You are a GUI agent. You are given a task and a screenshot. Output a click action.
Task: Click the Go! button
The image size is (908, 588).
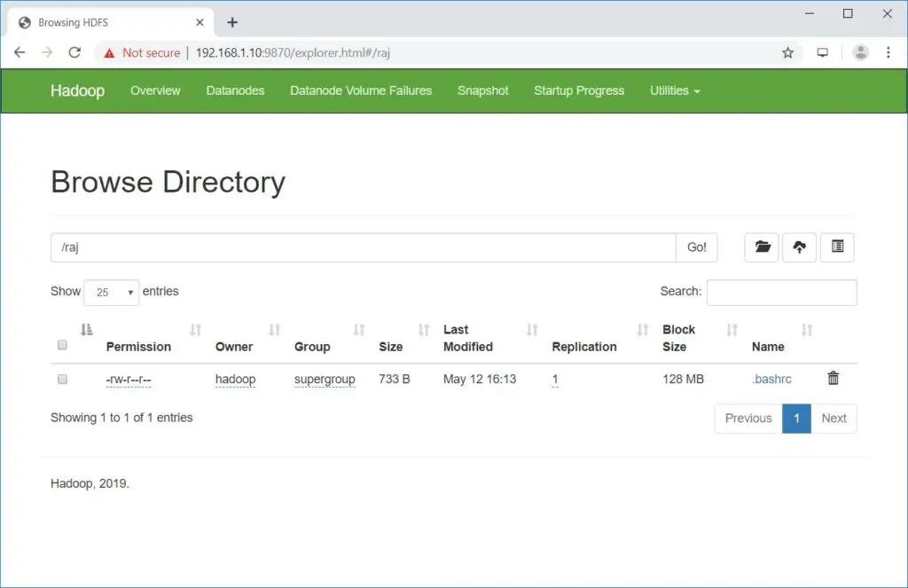point(696,247)
